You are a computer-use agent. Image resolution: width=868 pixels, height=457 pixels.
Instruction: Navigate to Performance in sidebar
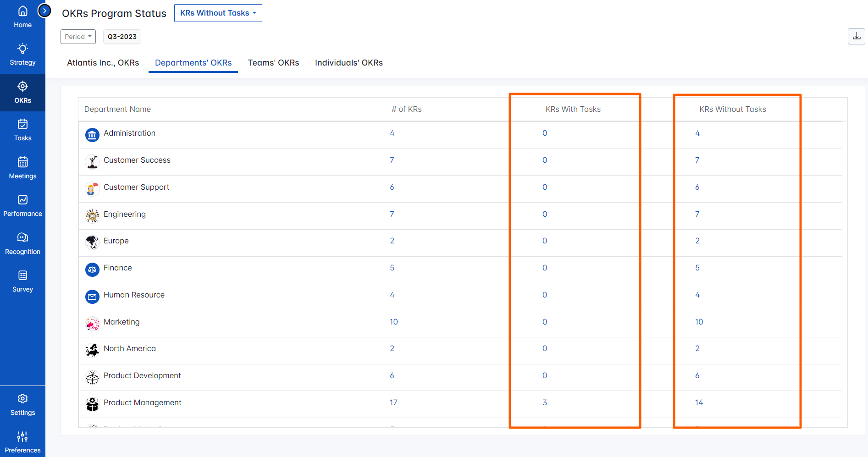22,206
